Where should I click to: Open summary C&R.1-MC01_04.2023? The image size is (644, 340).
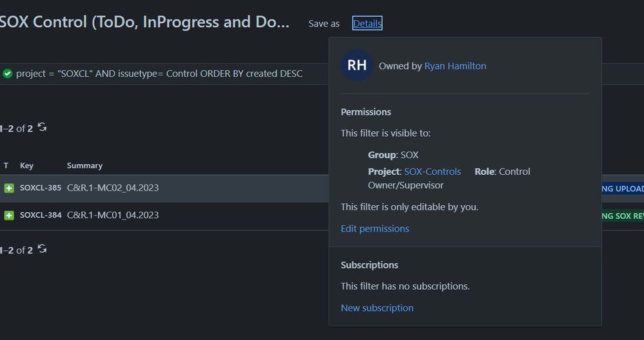113,215
